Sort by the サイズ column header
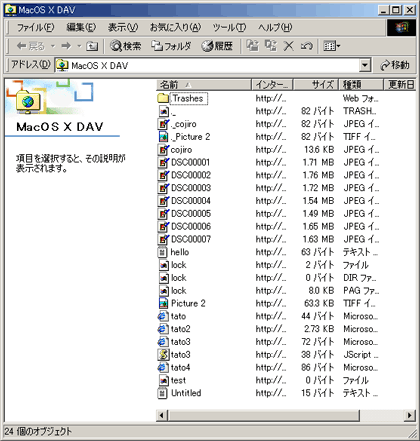This screenshot has height=441, width=420. (x=315, y=85)
